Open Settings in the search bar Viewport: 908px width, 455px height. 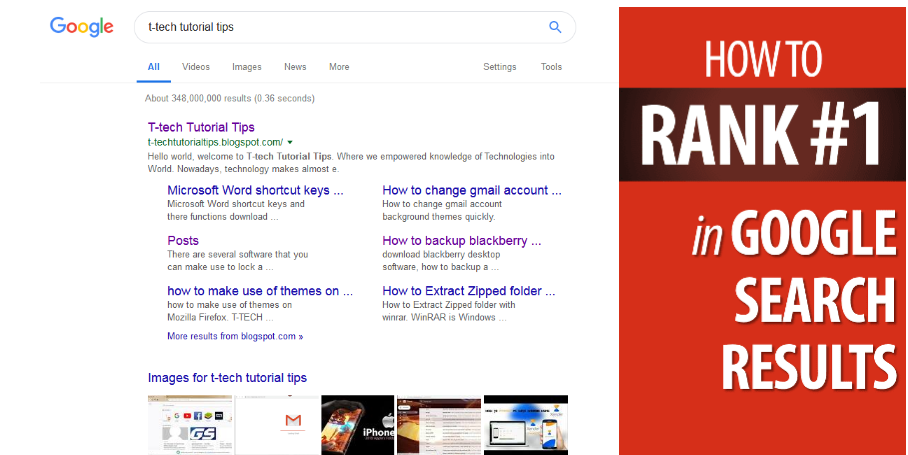pyautogui.click(x=499, y=67)
